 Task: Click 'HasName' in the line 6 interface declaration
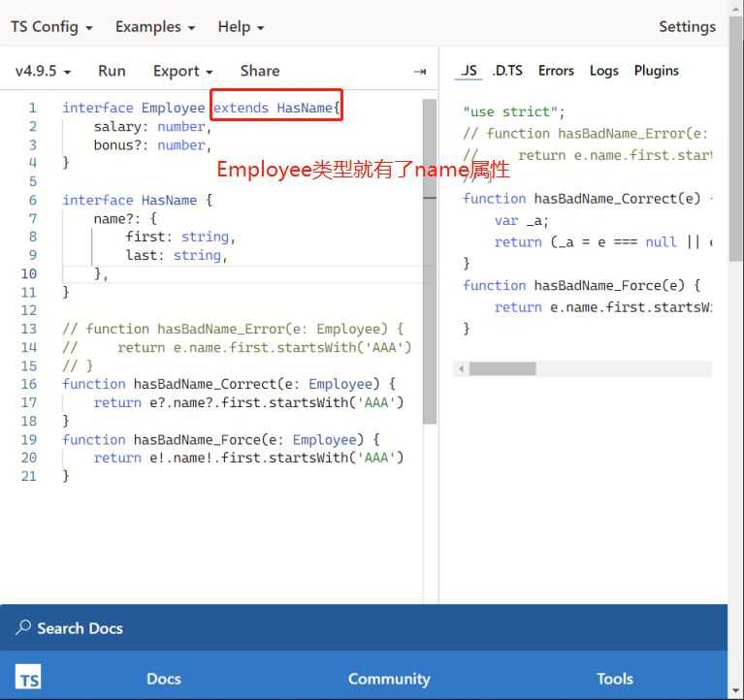(169, 200)
